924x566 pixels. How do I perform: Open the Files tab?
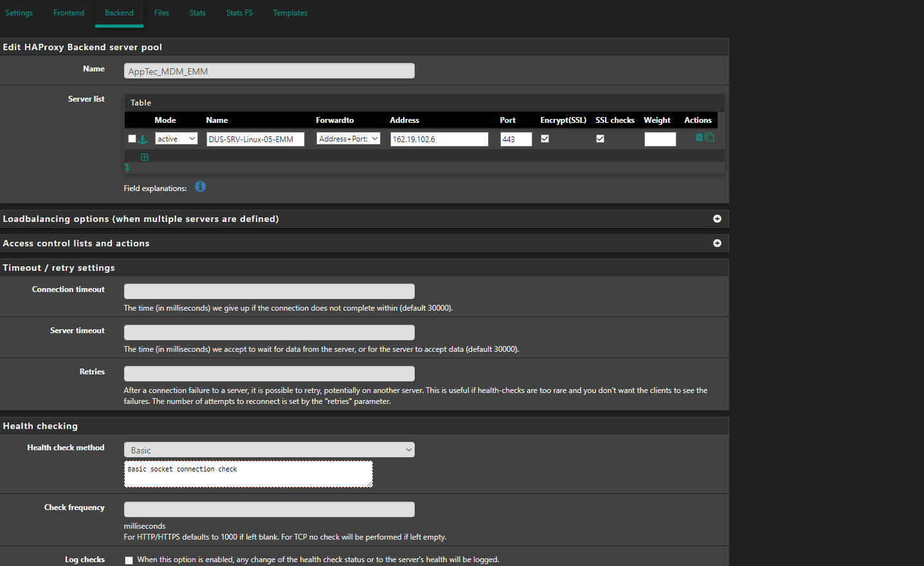point(161,13)
